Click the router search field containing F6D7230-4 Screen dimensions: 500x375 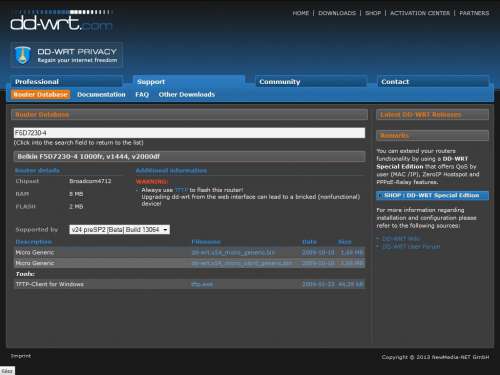189,133
